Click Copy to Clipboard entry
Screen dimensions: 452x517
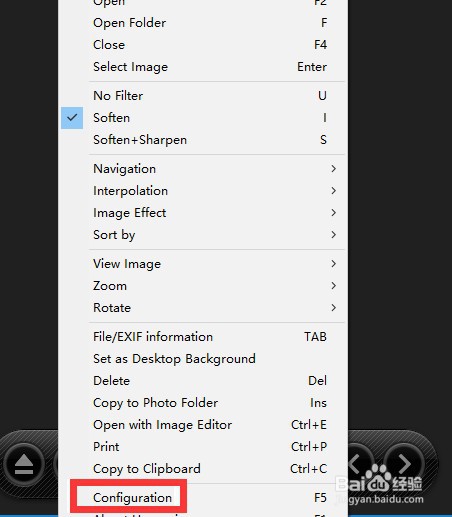tap(203, 469)
